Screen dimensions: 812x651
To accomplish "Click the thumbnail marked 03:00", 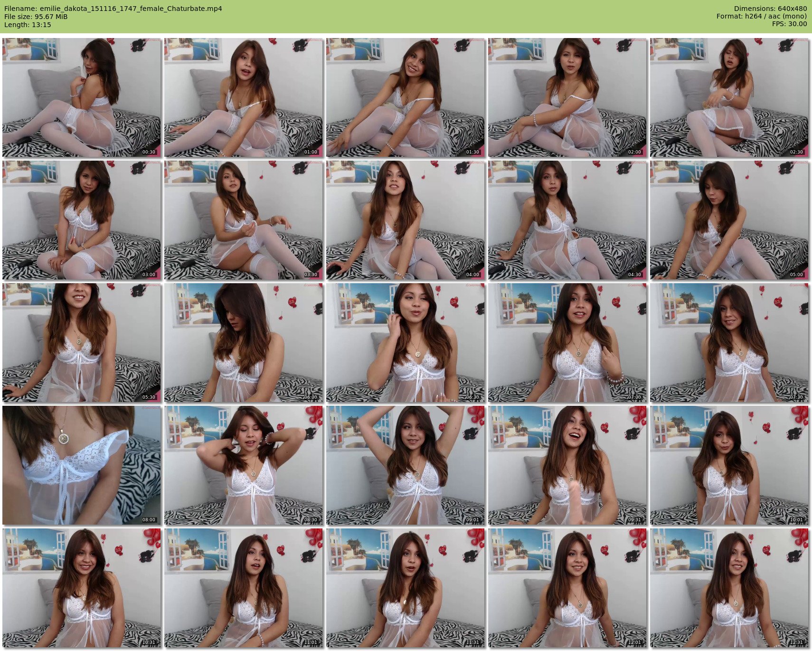I will coord(82,220).
